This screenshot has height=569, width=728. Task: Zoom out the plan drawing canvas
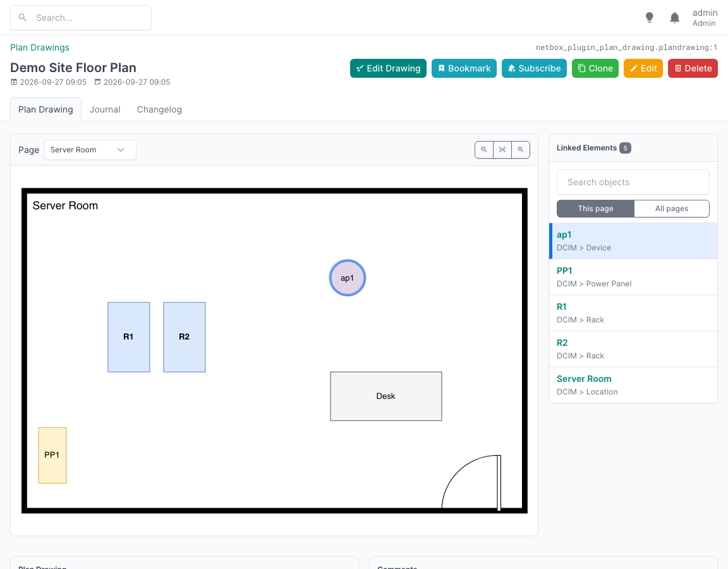point(484,150)
